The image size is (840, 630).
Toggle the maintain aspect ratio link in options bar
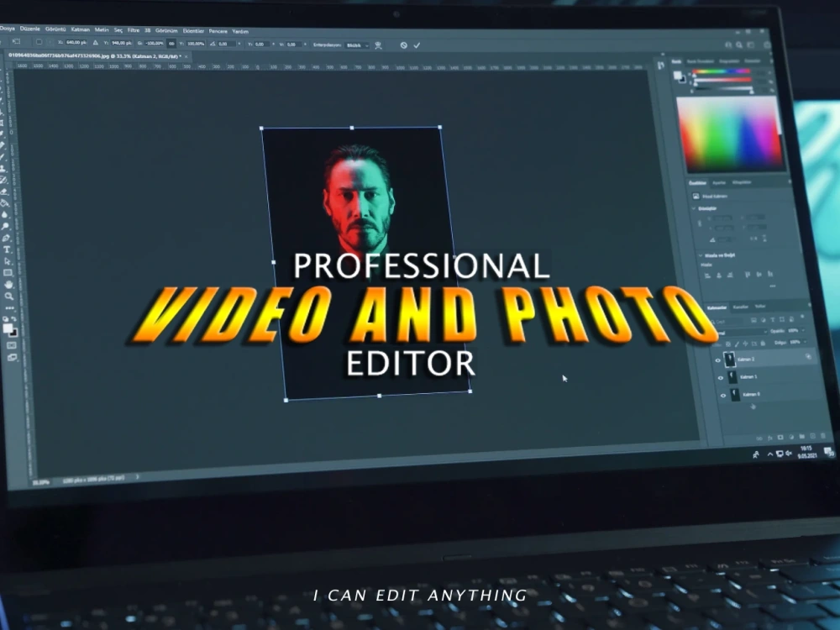[171, 44]
